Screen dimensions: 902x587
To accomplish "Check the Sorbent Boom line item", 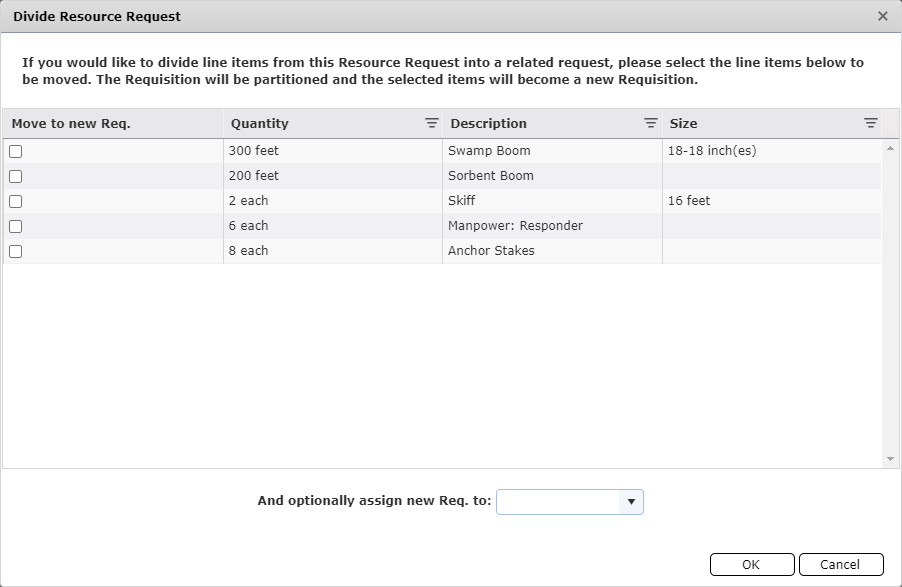I will 13,175.
